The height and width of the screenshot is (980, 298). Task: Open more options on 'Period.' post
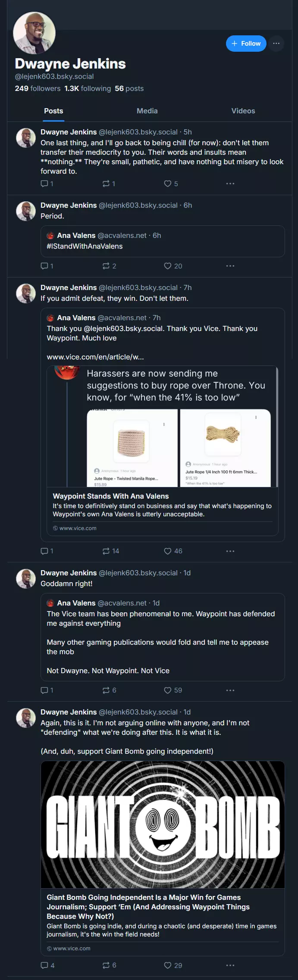tap(230, 266)
